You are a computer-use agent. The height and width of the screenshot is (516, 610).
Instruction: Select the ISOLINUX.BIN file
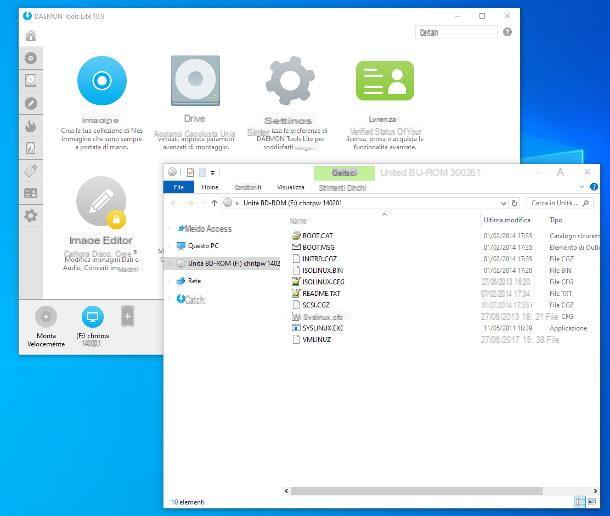(317, 270)
